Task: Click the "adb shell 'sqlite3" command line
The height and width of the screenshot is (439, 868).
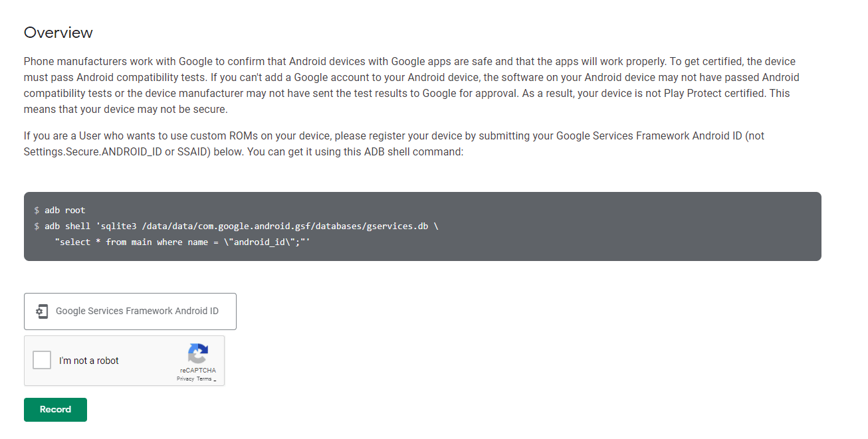Action: pos(237,226)
